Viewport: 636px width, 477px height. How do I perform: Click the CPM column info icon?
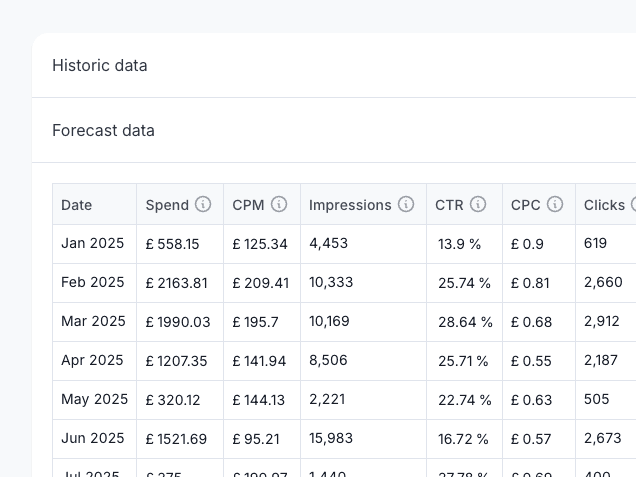[279, 204]
